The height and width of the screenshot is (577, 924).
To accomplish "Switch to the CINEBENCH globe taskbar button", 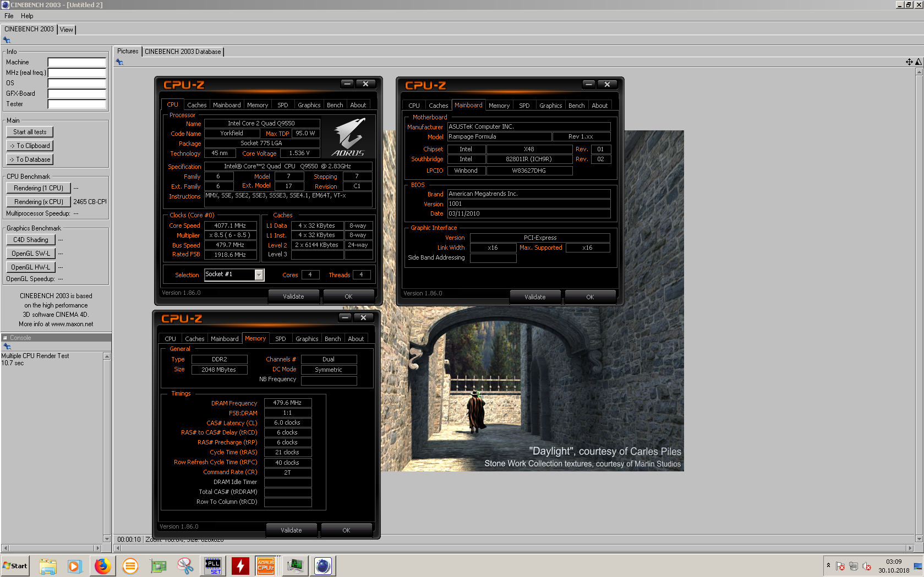I will [323, 566].
